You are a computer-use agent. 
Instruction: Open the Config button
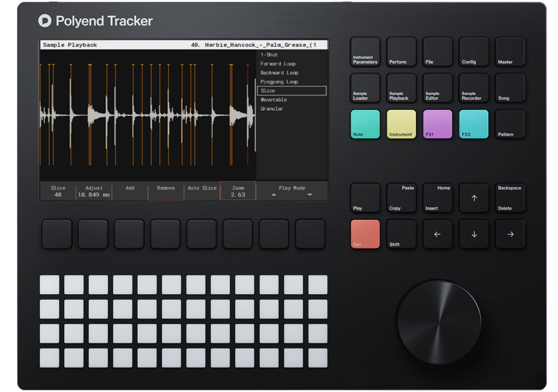pos(474,52)
